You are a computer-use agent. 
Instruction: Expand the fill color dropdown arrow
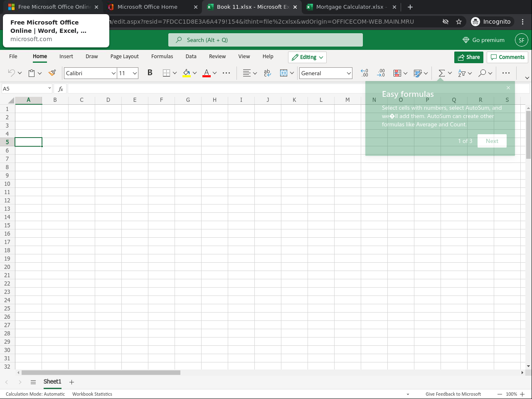(195, 73)
